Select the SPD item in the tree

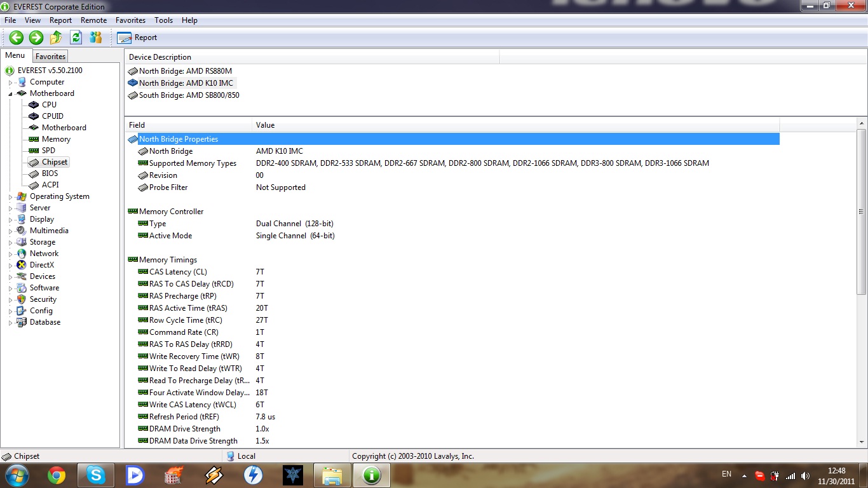(48, 151)
